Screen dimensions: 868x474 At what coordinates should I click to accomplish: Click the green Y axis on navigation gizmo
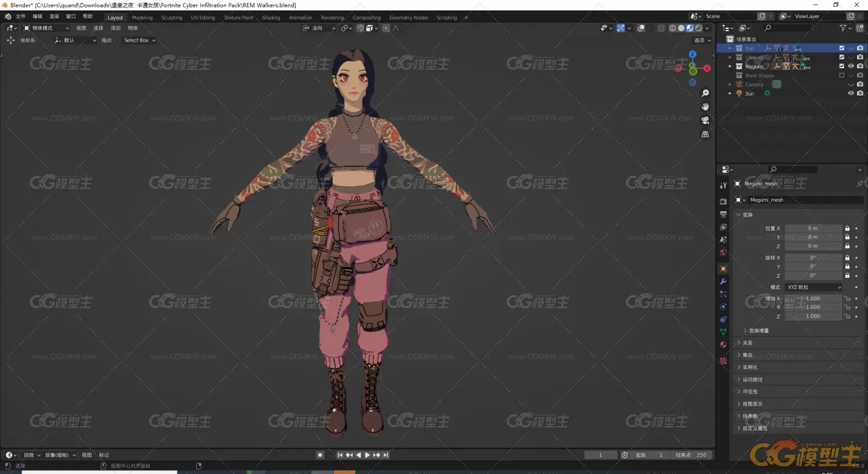[x=693, y=71]
